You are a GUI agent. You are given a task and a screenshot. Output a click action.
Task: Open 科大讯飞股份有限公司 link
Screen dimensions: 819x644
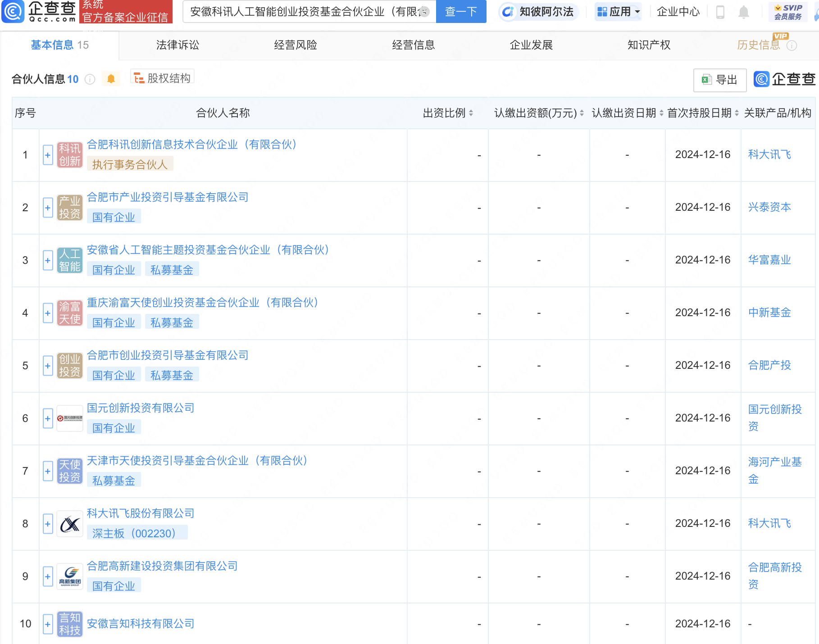click(x=141, y=513)
